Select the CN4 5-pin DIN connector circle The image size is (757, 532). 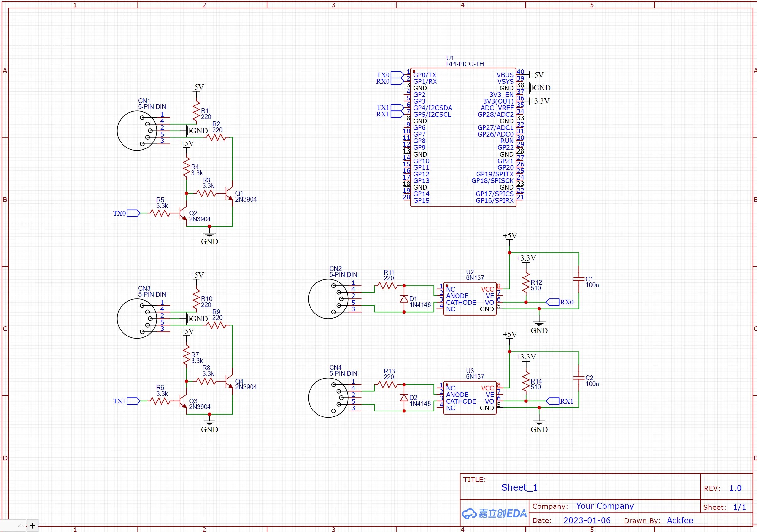coord(328,398)
